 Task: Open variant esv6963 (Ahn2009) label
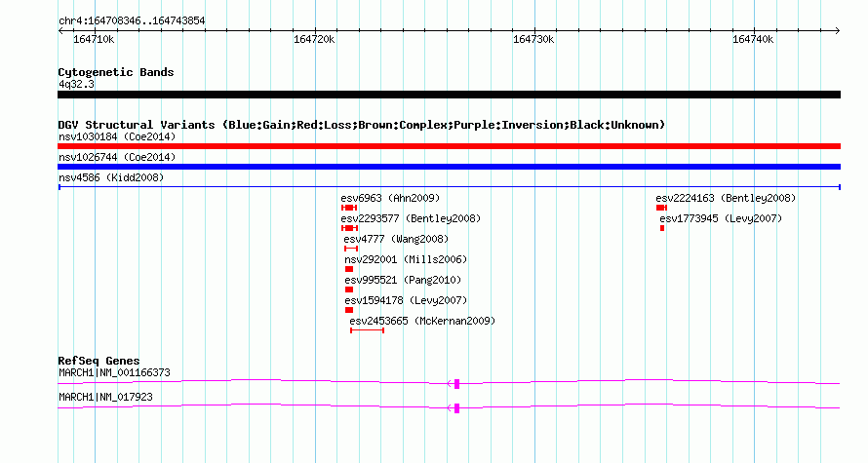390,198
